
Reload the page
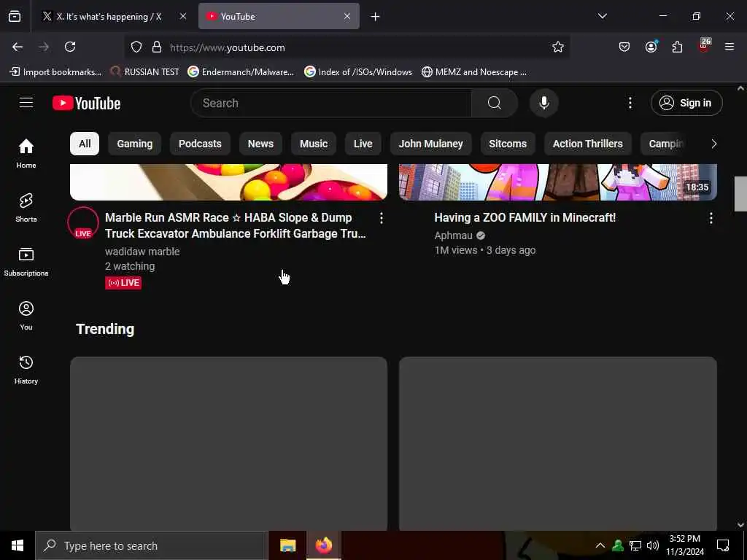pos(70,47)
